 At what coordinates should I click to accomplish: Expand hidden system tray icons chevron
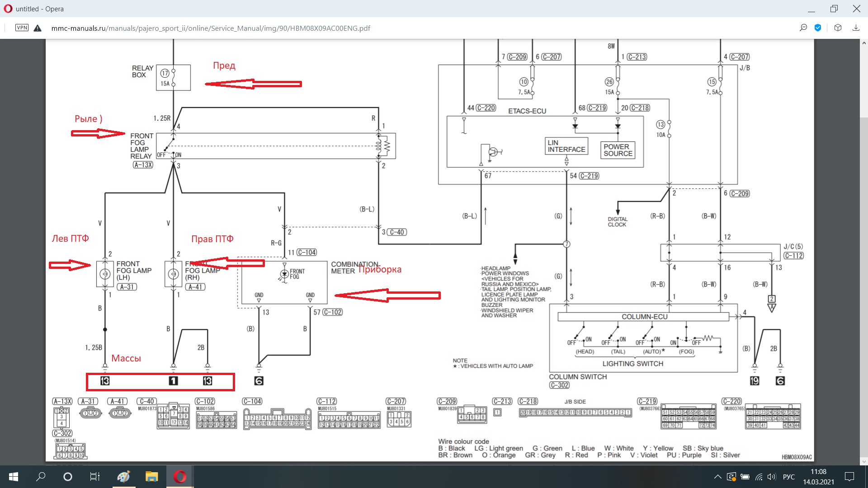point(717,477)
